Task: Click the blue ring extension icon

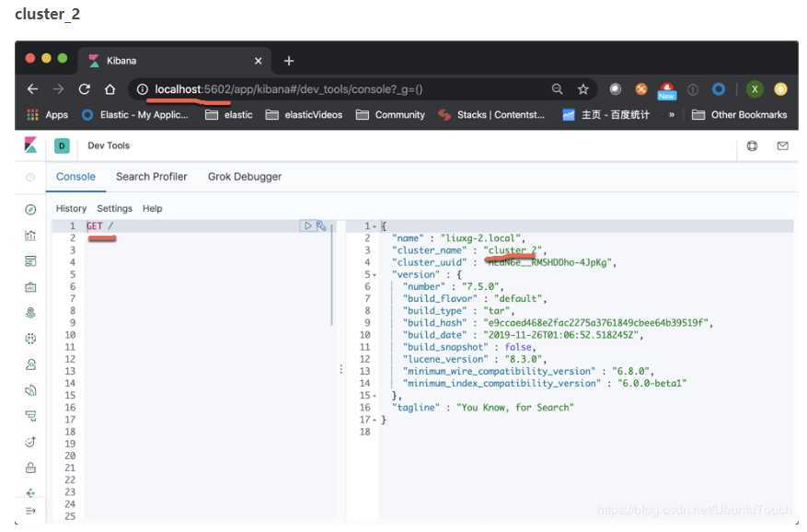Action: 719,89
